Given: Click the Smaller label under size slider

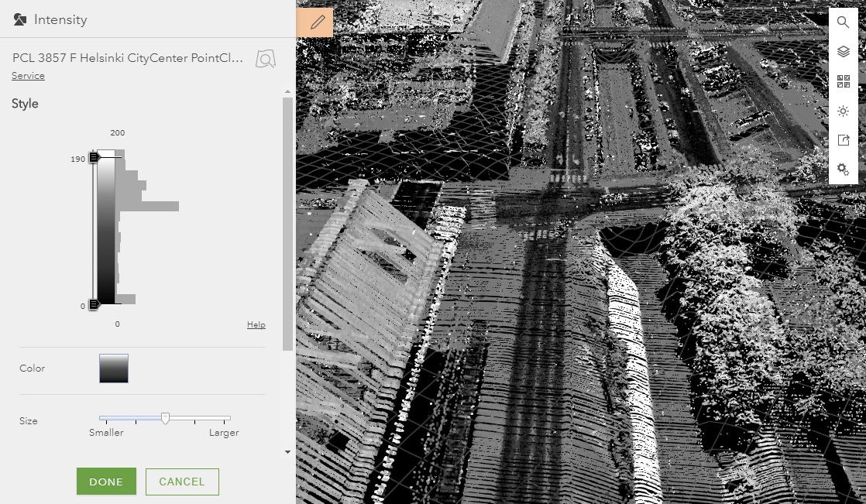Looking at the screenshot, I should click(x=106, y=433).
